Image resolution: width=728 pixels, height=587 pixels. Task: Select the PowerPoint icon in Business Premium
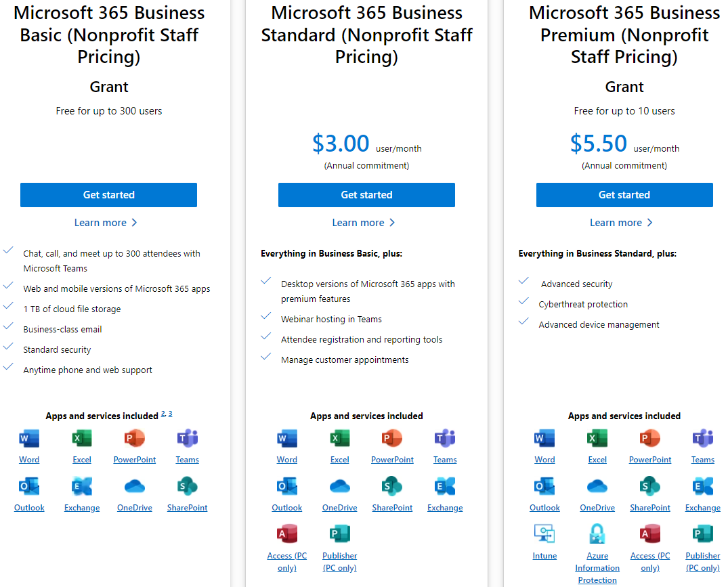tap(650, 439)
